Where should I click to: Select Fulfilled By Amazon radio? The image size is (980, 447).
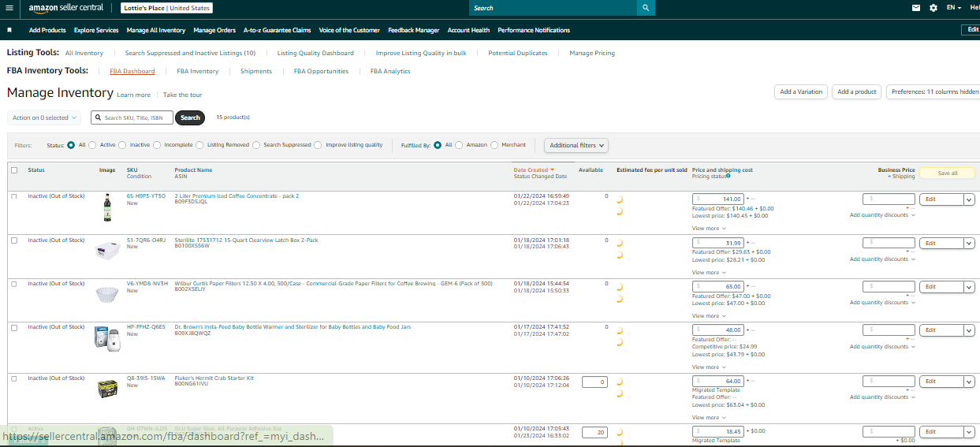click(x=459, y=145)
